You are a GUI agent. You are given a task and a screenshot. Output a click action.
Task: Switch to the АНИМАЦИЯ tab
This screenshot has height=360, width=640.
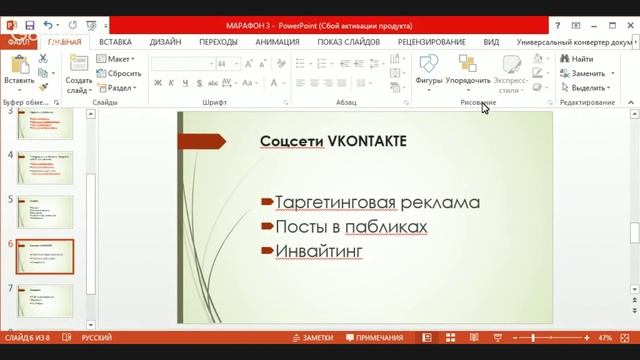[x=278, y=42]
